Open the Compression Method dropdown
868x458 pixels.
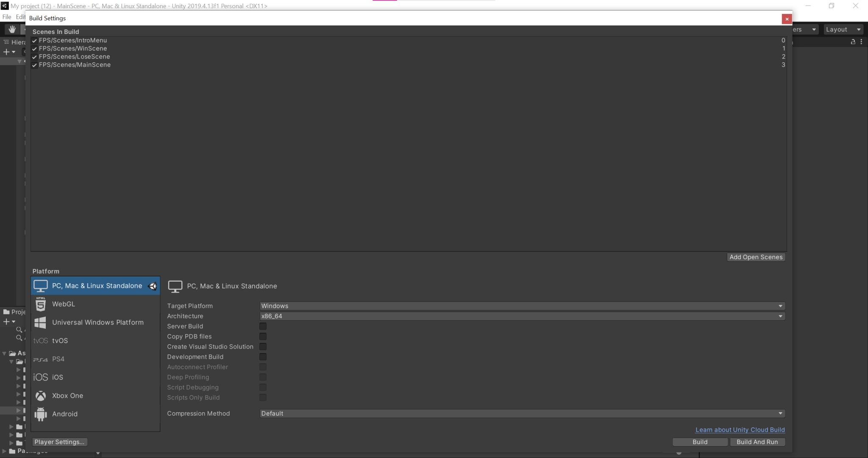pyautogui.click(x=520, y=413)
